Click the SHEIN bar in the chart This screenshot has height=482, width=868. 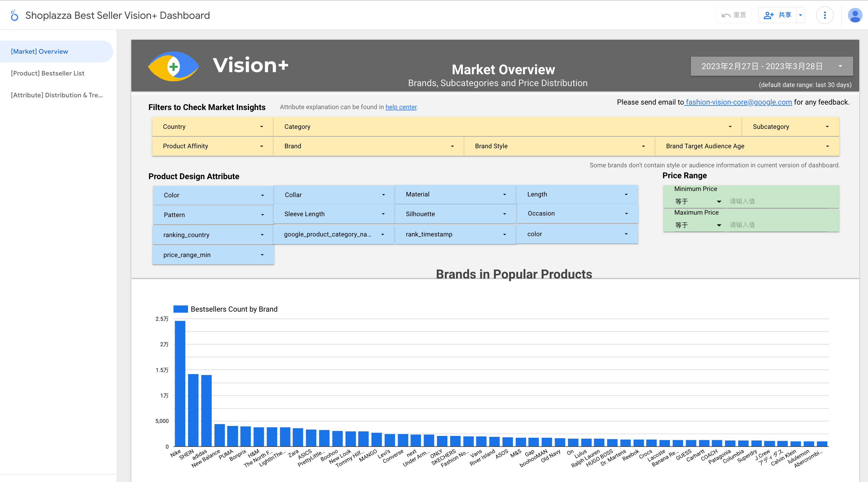193,410
